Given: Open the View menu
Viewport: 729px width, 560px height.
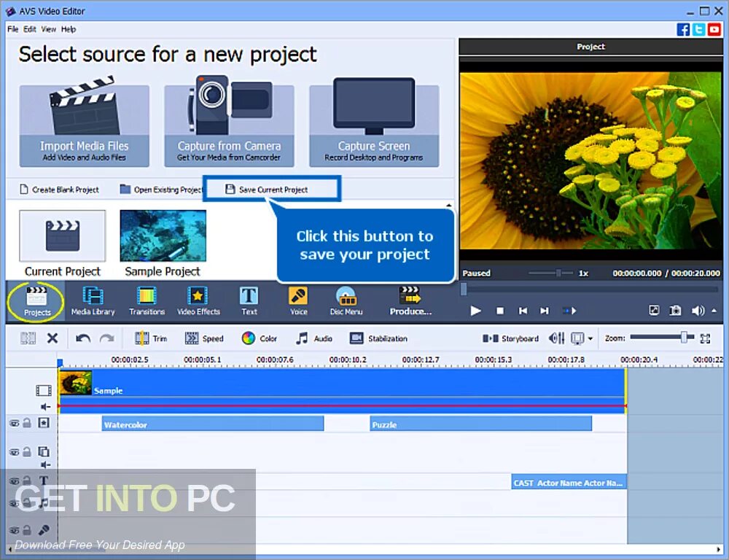Looking at the screenshot, I should point(48,29).
